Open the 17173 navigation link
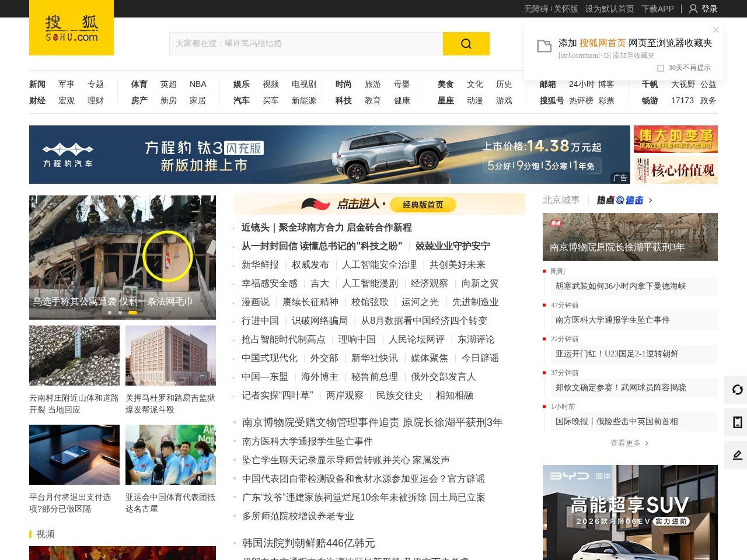The width and height of the screenshot is (747, 560). pos(682,100)
